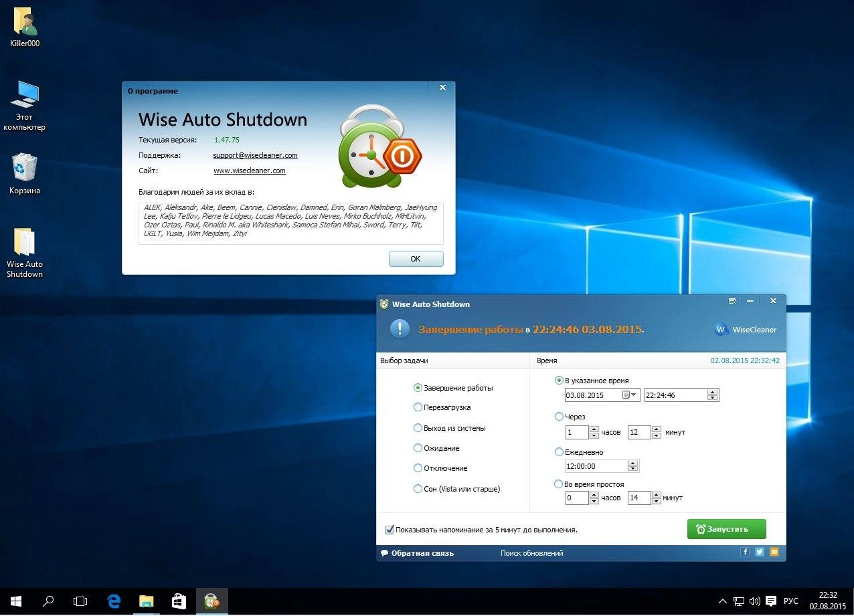Open File Explorer from the taskbar
The image size is (854, 616).
(146, 601)
